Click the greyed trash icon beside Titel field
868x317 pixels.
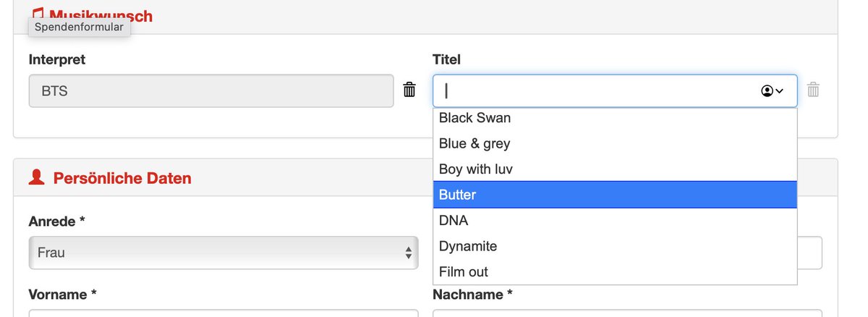click(x=813, y=90)
